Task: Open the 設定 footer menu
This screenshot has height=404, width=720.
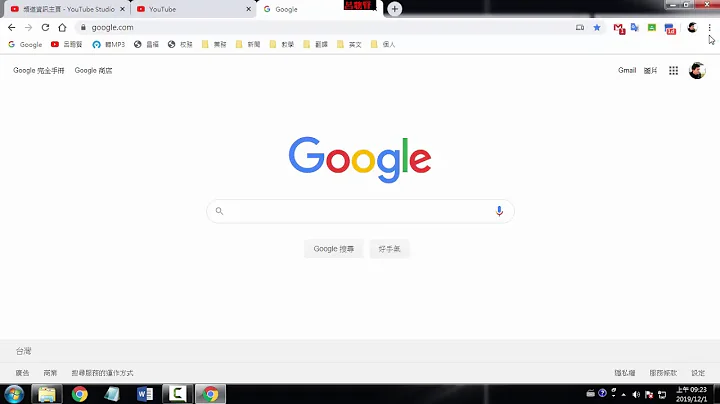Action: pos(698,373)
